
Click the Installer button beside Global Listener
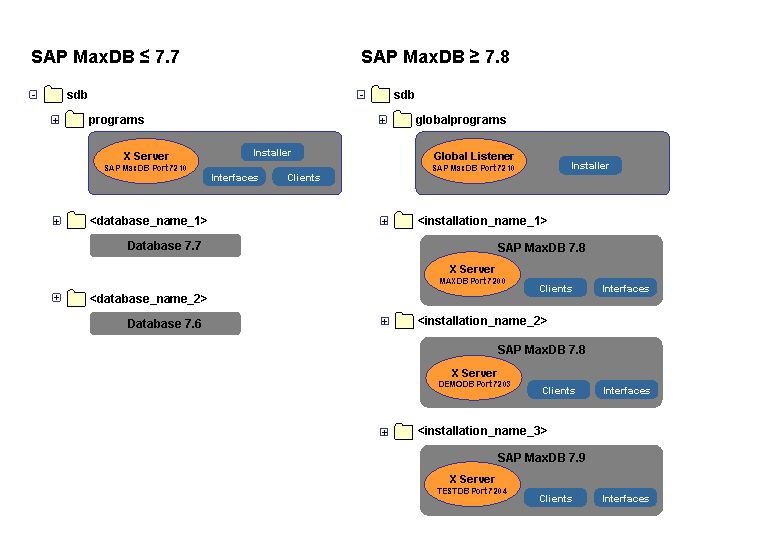[x=590, y=166]
